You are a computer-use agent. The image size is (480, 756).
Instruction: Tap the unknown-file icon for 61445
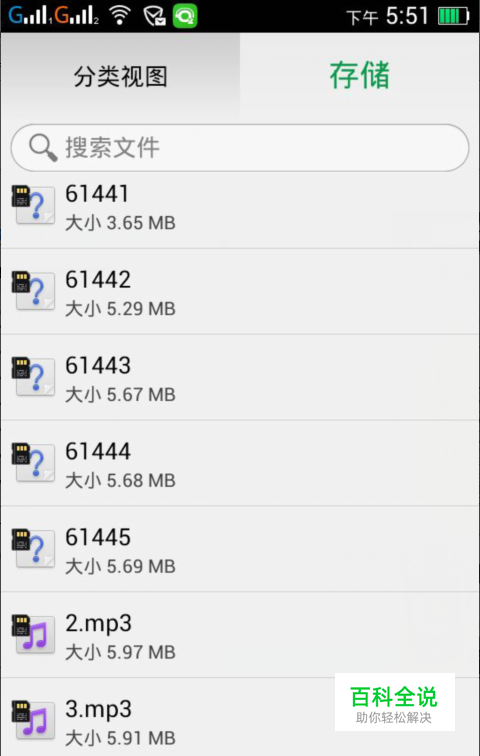pyautogui.click(x=33, y=548)
